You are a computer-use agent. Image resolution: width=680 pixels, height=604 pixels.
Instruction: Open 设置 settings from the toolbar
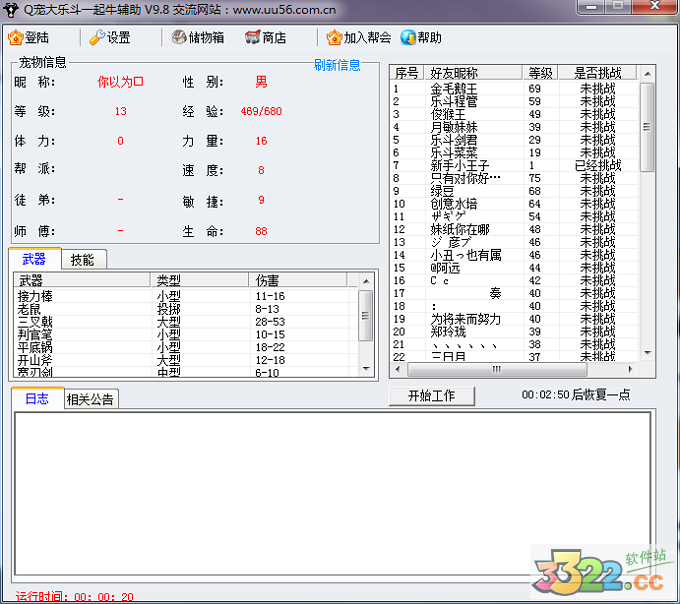(x=97, y=38)
